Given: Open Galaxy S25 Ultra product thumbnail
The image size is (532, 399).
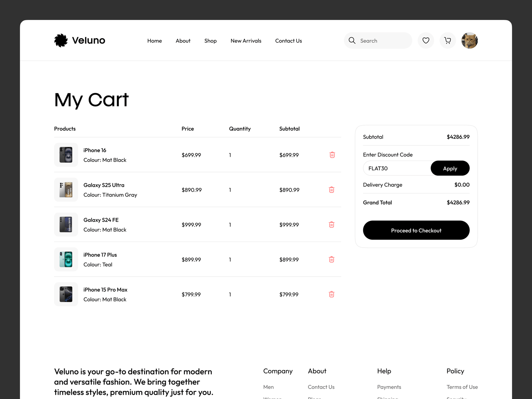Looking at the screenshot, I should (66, 190).
